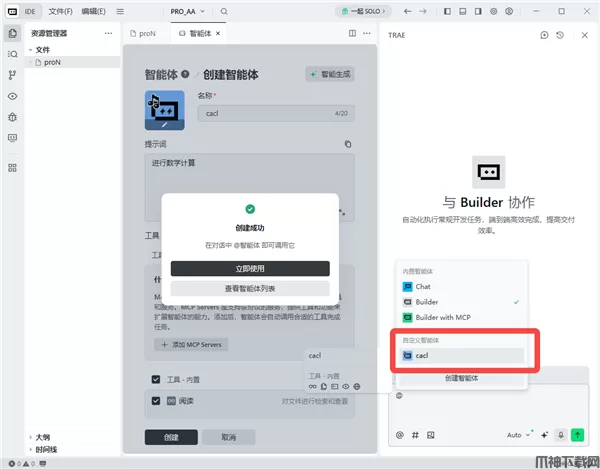600x469 pixels.
Task: Open the eye preview icon in activity bar
Action: (12, 96)
